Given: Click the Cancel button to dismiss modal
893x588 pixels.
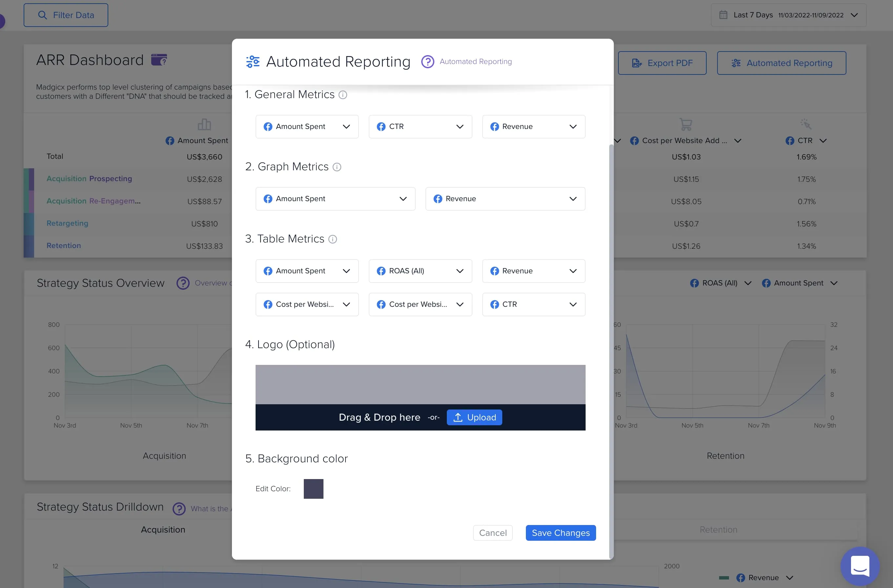Looking at the screenshot, I should 492,532.
